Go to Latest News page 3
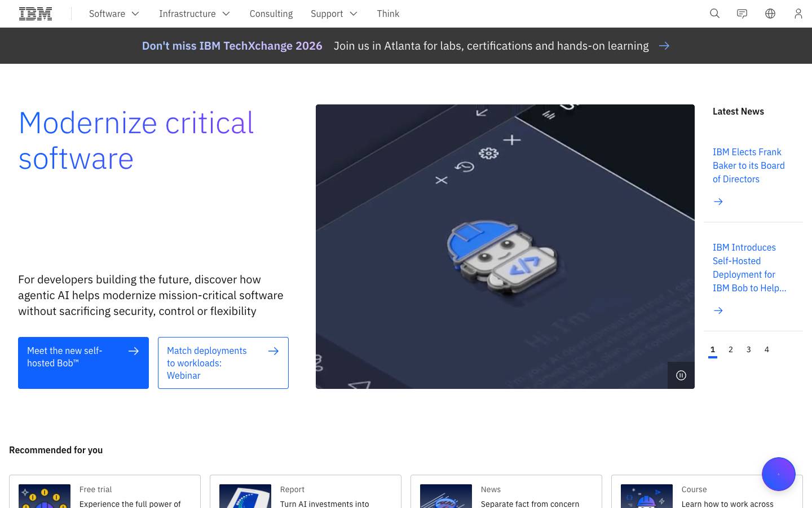The height and width of the screenshot is (508, 812). tap(749, 349)
